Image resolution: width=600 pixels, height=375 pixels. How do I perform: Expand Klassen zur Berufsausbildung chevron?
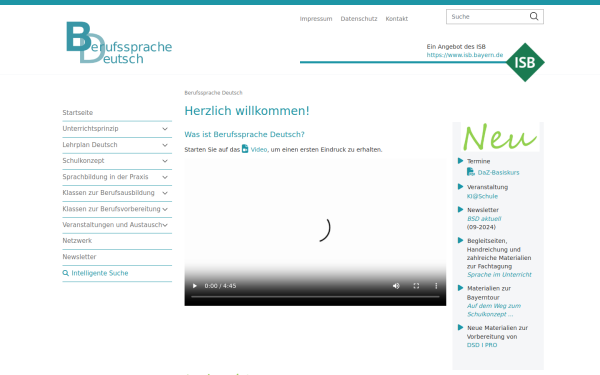165,193
